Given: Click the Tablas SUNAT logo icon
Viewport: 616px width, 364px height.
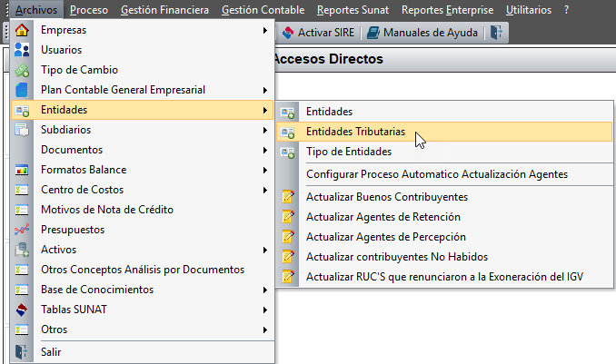Looking at the screenshot, I should pos(22,310).
